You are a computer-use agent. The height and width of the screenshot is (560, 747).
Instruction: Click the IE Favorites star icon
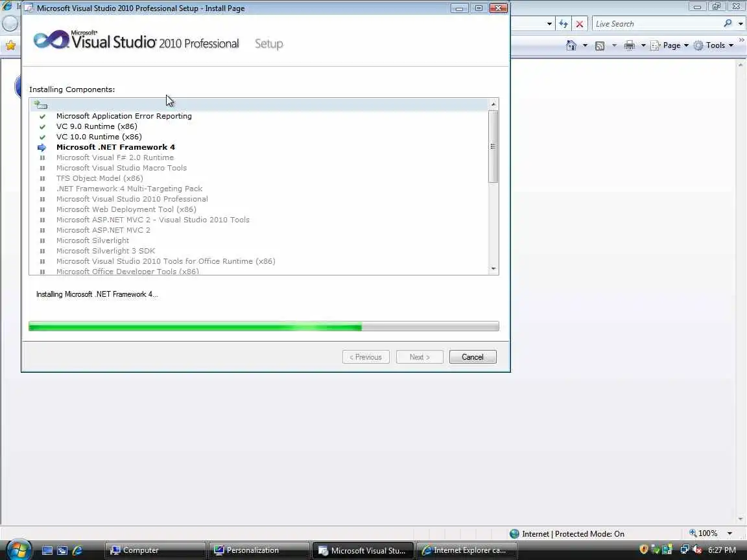[x=10, y=46]
